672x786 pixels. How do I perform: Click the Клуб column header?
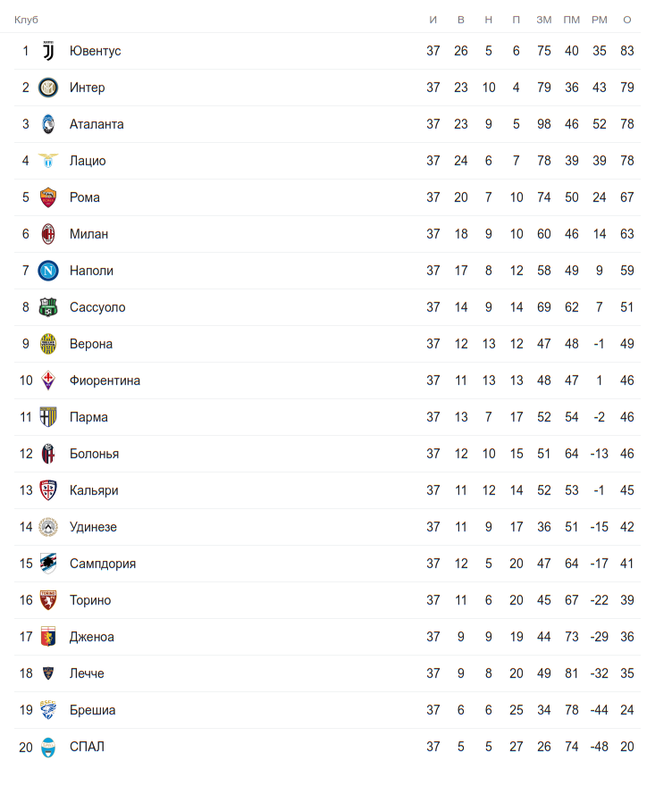pyautogui.click(x=26, y=20)
